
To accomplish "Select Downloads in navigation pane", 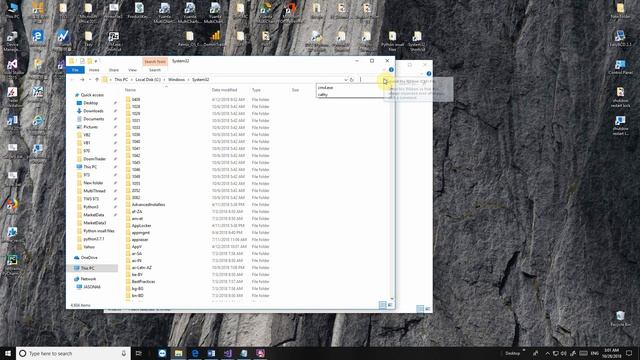I will [93, 111].
